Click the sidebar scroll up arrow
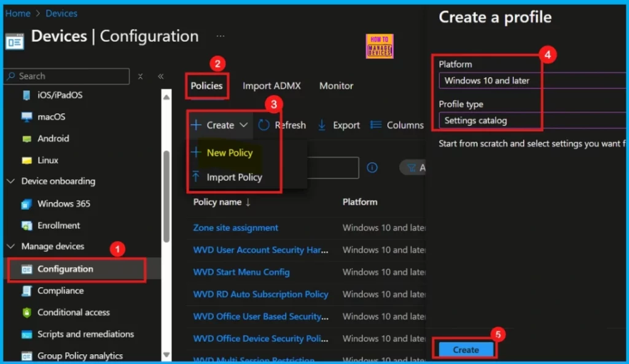629x364 pixels. [166, 96]
